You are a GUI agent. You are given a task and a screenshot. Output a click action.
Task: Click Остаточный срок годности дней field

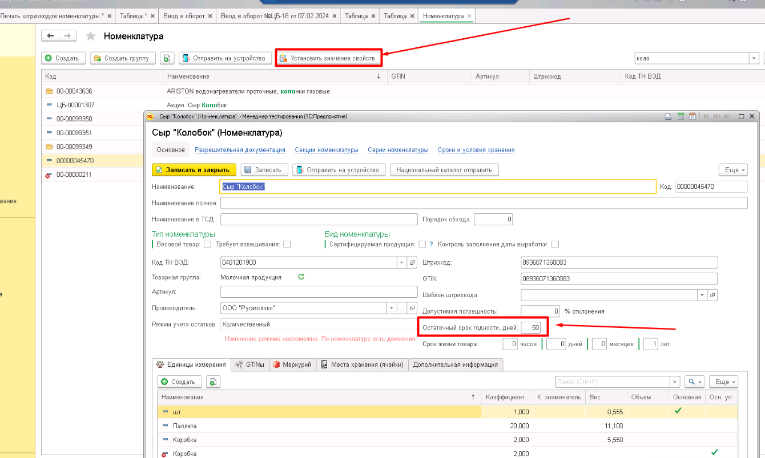pos(531,327)
